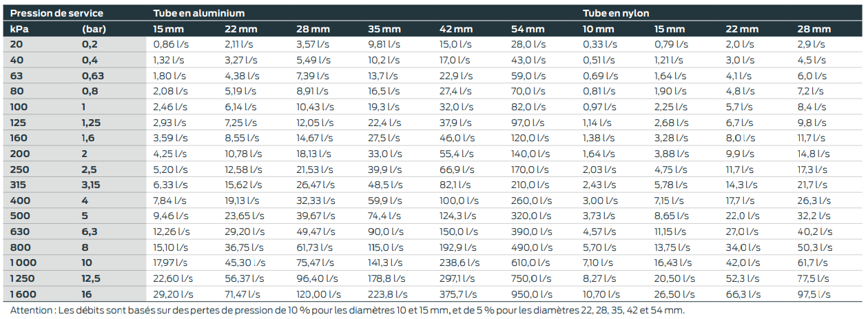The width and height of the screenshot is (868, 319).
Task: Click the 'Tube en aluminium' header
Action: 198,13
